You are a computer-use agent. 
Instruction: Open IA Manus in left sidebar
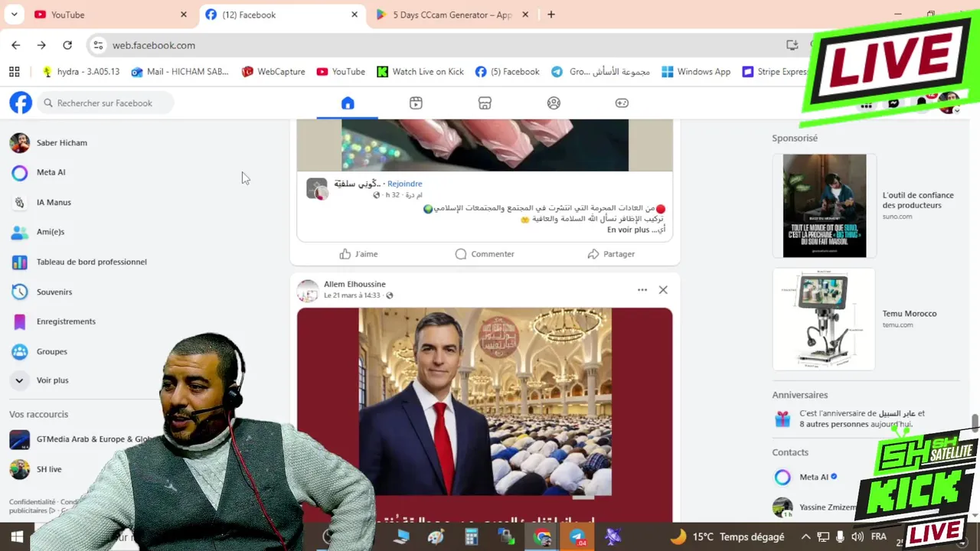pos(54,202)
